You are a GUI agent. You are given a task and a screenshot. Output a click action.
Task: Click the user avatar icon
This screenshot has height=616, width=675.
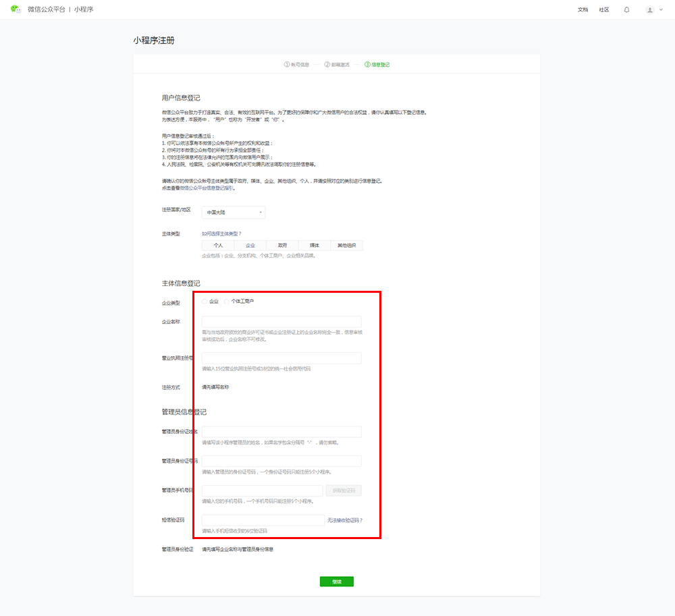pos(649,9)
